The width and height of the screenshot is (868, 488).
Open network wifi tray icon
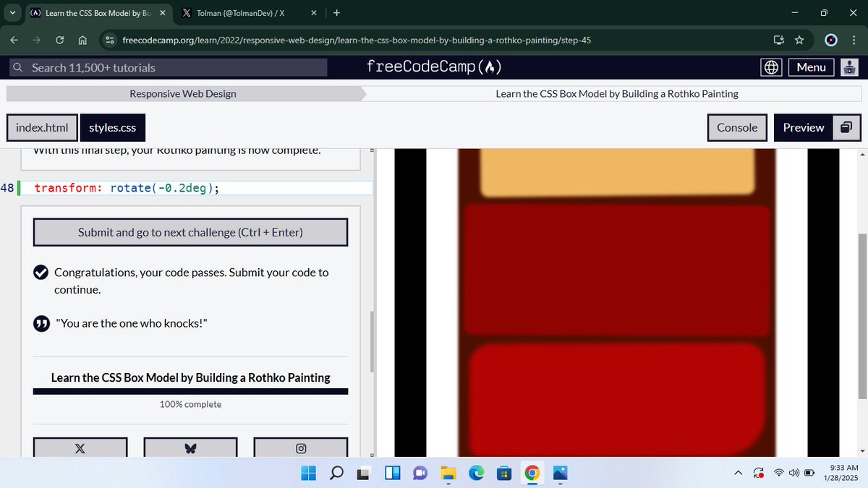[778, 473]
